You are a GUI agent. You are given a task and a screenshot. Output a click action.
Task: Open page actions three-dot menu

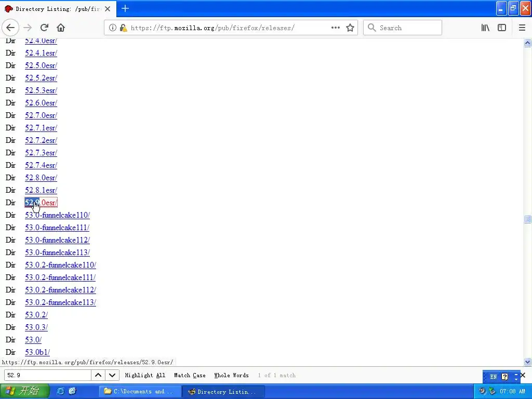[335, 28]
